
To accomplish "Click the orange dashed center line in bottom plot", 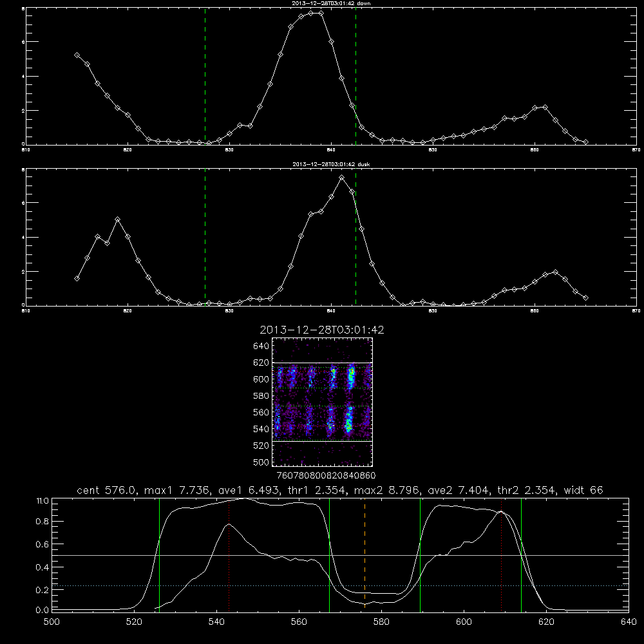I will 365,554.
